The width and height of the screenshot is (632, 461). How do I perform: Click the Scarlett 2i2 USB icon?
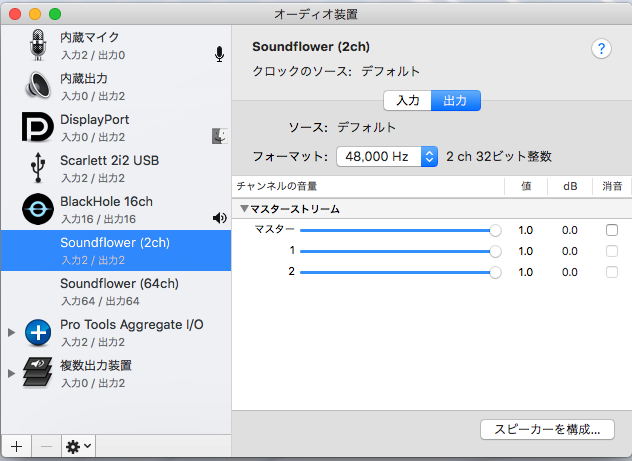[x=38, y=168]
